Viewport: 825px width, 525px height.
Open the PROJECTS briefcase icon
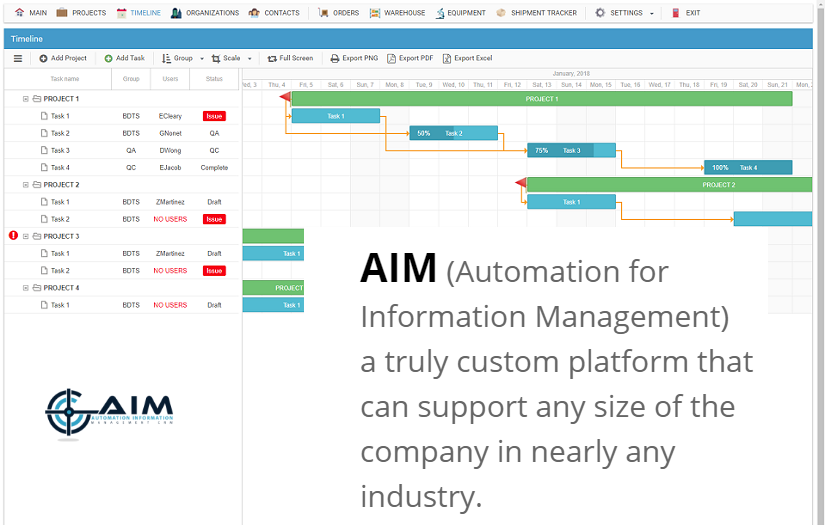point(62,13)
